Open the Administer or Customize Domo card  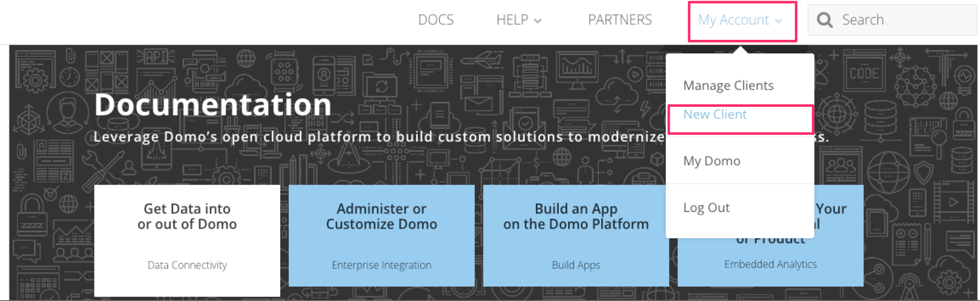(x=381, y=236)
